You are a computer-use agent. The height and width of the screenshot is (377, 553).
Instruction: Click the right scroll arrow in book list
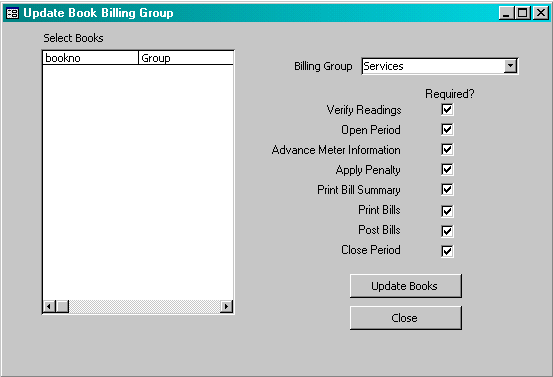pos(226,306)
